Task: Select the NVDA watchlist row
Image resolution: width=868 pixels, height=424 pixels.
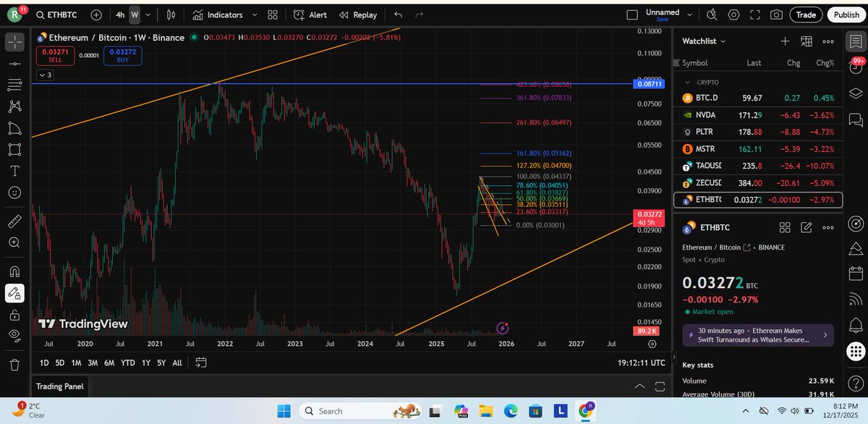Action: pyautogui.click(x=759, y=114)
